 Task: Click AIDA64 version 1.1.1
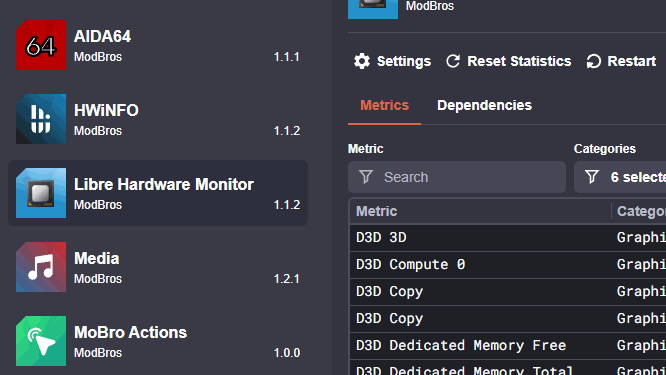click(x=287, y=57)
